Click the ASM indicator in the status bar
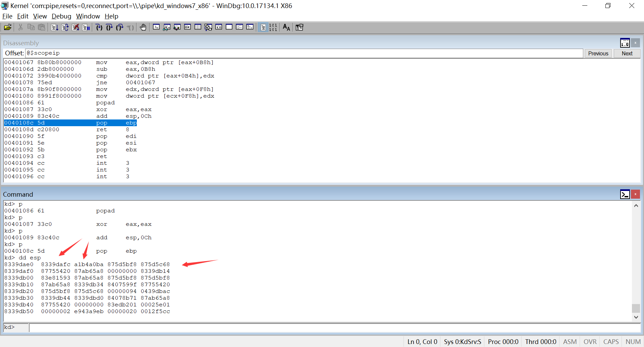 (x=570, y=342)
